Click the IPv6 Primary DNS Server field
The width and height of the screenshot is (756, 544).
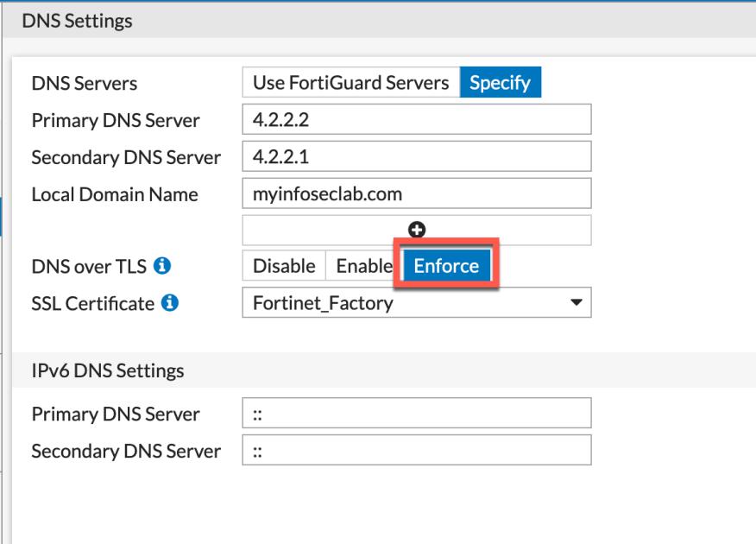click(417, 414)
